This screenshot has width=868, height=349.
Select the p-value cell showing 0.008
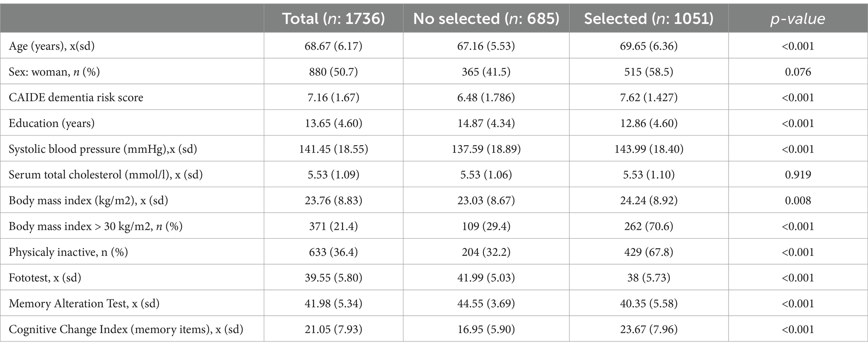798,201
